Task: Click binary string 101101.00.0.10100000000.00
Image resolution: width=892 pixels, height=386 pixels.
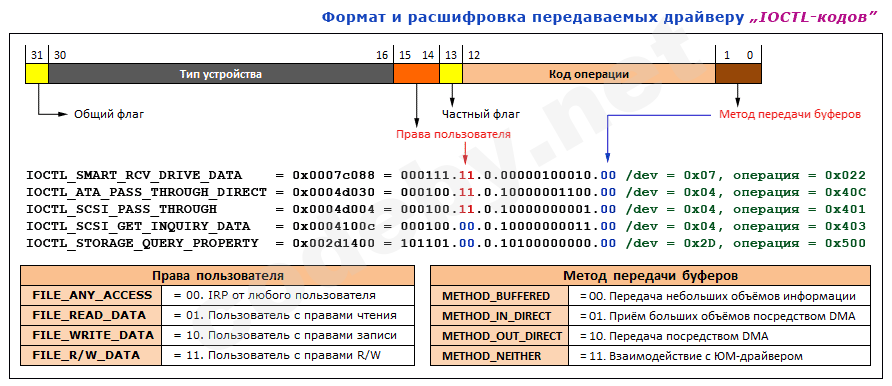Action: click(x=508, y=243)
